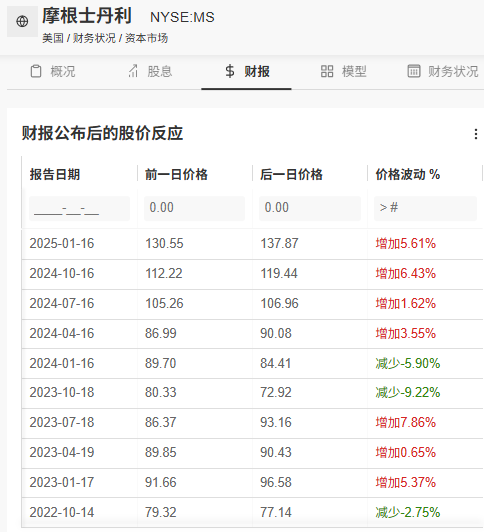Viewport: 484px width, 532px height.
Task: Open the 股息 tab
Action: (150, 72)
